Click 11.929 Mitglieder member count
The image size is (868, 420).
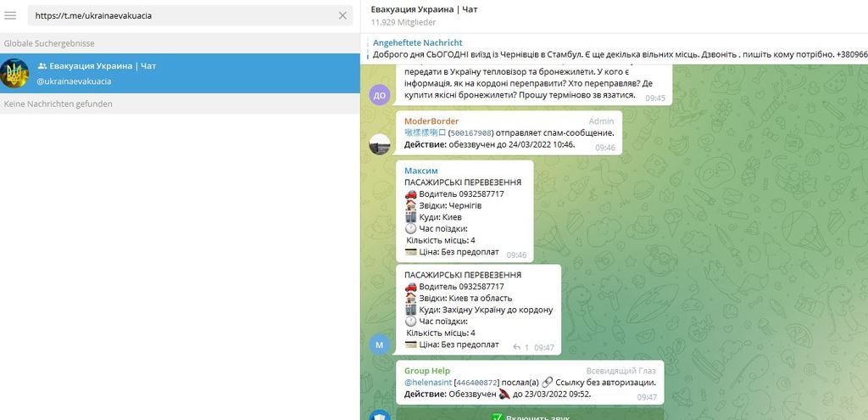coord(403,22)
